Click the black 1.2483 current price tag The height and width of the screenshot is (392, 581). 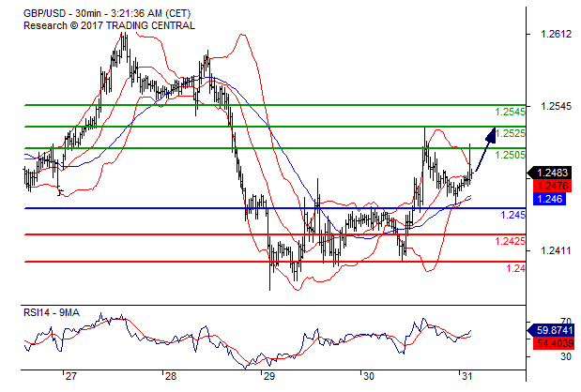point(549,173)
